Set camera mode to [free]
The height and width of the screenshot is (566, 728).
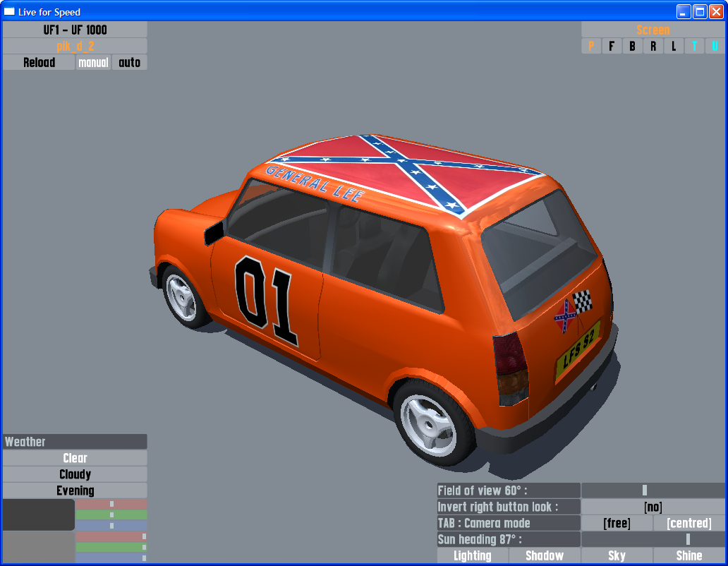pos(617,523)
